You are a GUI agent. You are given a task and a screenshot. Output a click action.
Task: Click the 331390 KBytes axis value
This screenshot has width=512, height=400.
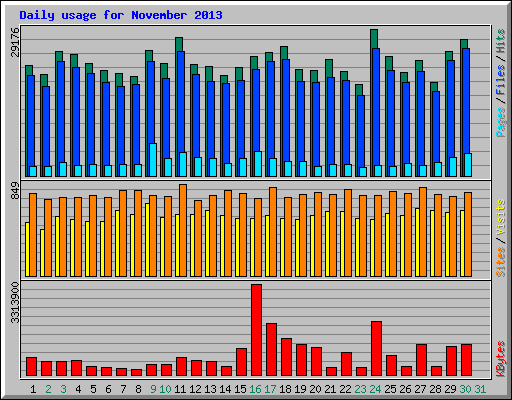[x=15, y=303]
